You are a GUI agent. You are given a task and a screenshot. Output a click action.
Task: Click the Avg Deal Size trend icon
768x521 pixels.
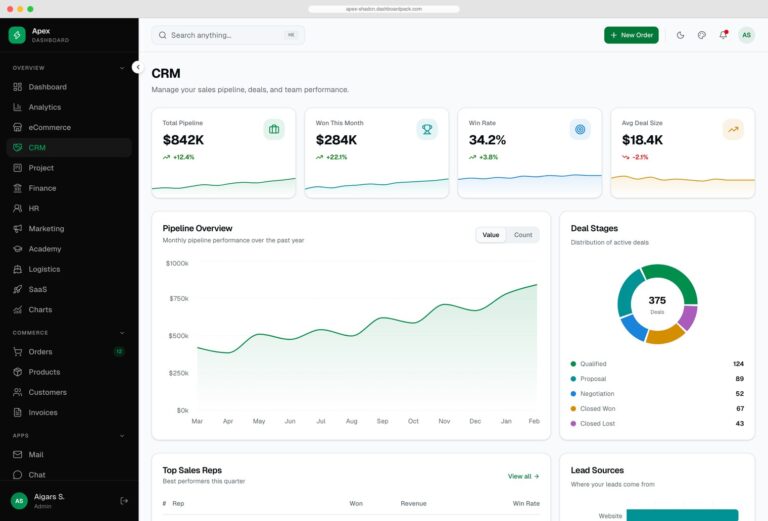pyautogui.click(x=733, y=129)
